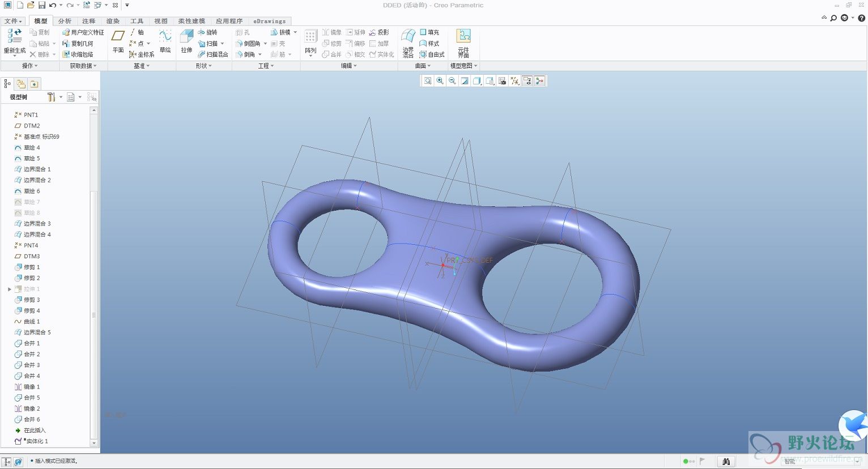Switch to the 视图 ribbon tab

161,21
